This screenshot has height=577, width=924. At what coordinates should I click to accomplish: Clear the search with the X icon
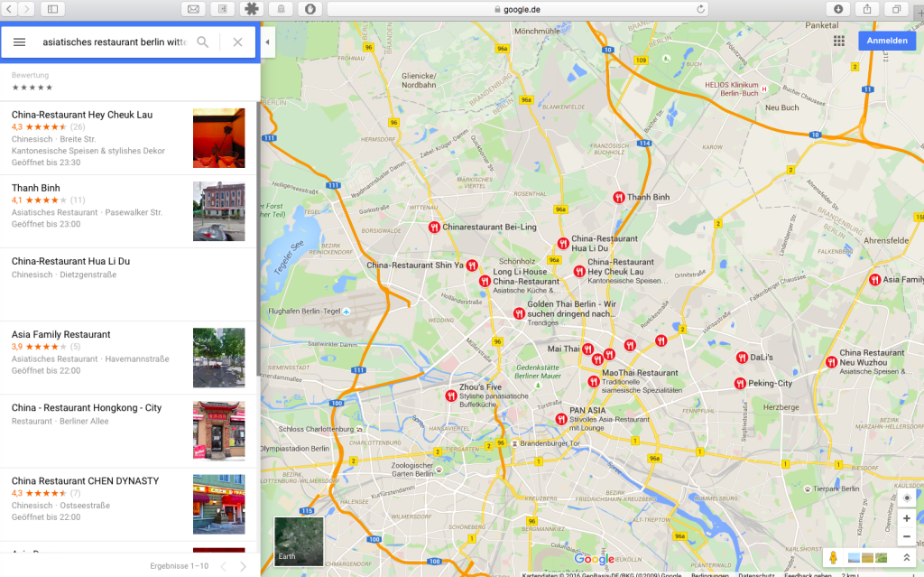tap(237, 42)
